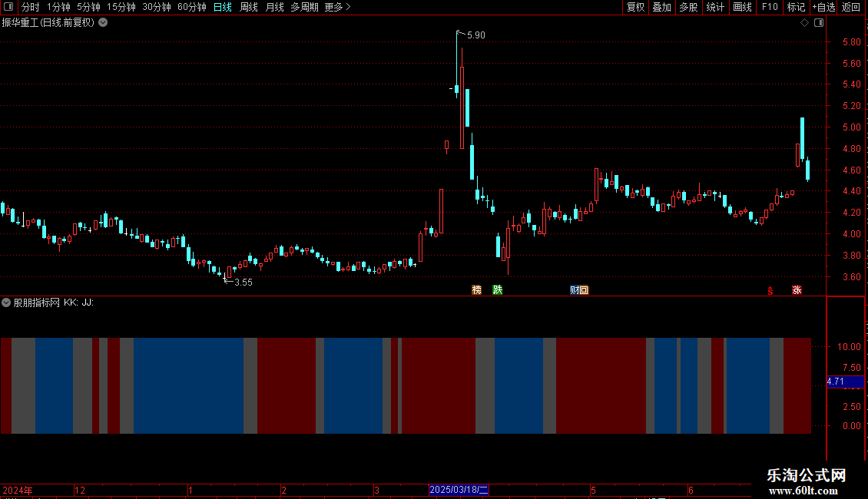This screenshot has height=499, width=868.
Task: Switch to 周线 weekly chart
Action: coord(249,7)
